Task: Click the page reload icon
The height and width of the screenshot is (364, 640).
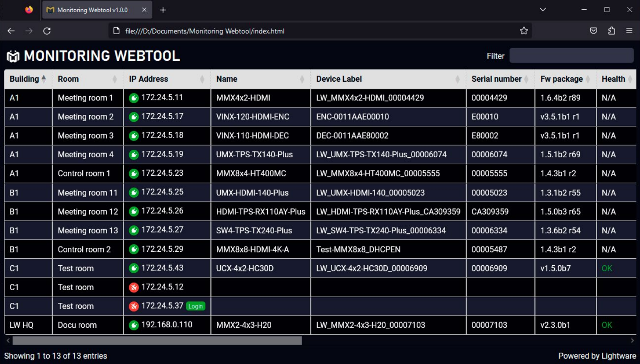Action: (x=47, y=31)
